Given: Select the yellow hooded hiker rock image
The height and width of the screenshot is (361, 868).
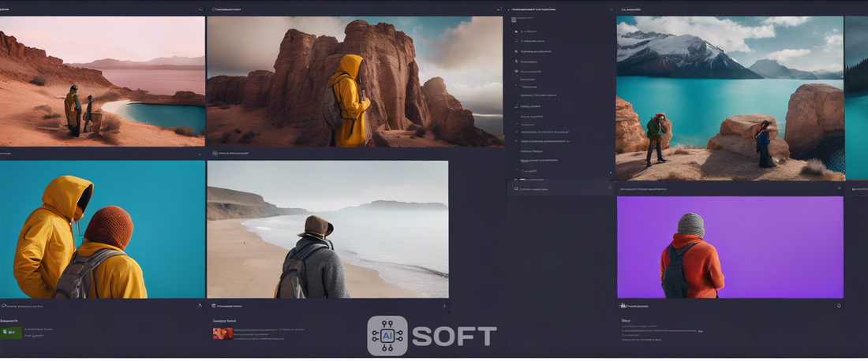Looking at the screenshot, I should (x=354, y=82).
